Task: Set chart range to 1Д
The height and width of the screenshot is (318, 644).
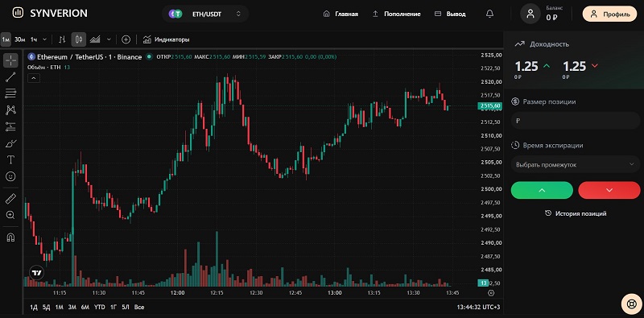Action: point(35,308)
